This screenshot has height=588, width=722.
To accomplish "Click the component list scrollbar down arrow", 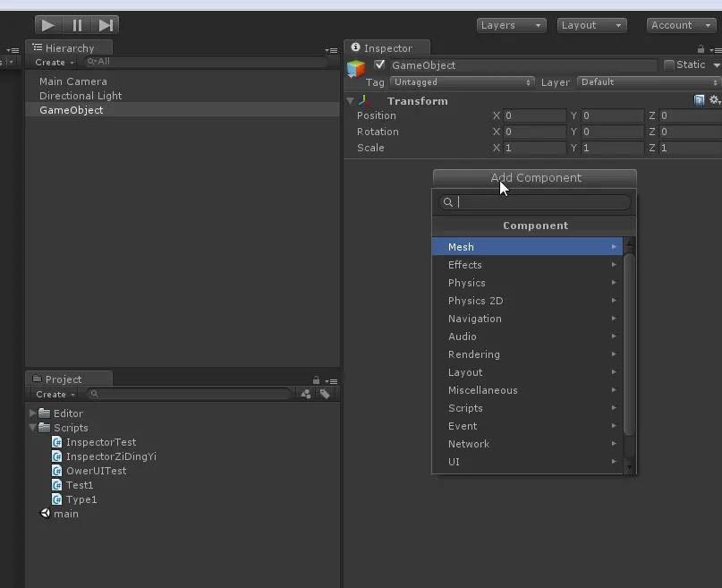I will click(630, 468).
